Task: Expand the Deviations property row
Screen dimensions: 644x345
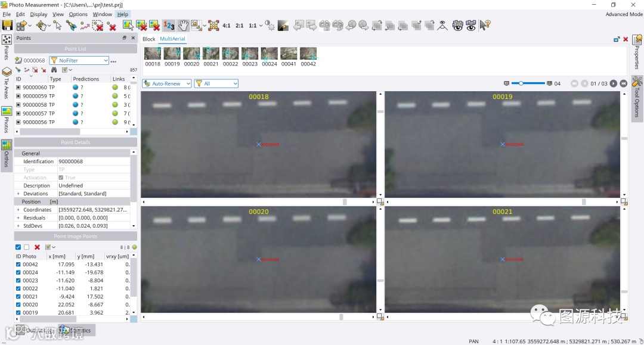Action: point(18,194)
